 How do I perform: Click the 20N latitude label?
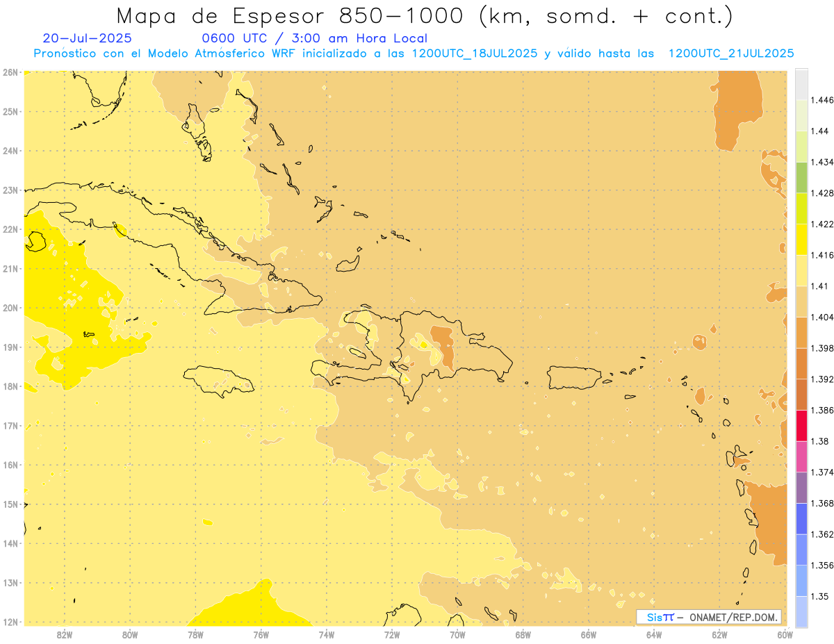click(10, 308)
